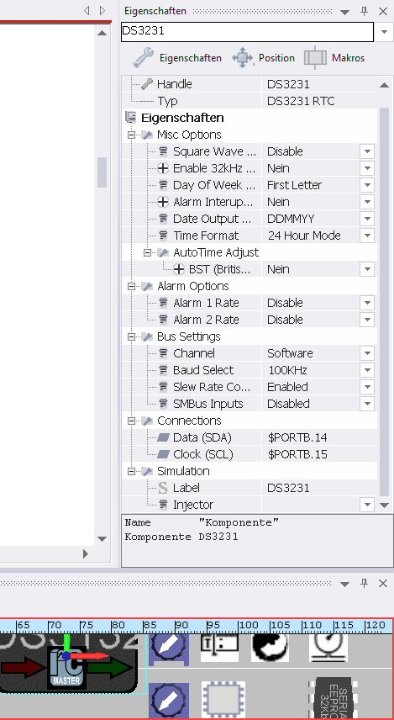Click the DS3231 component name field
Viewport: 394px width, 720px height.
(248, 32)
